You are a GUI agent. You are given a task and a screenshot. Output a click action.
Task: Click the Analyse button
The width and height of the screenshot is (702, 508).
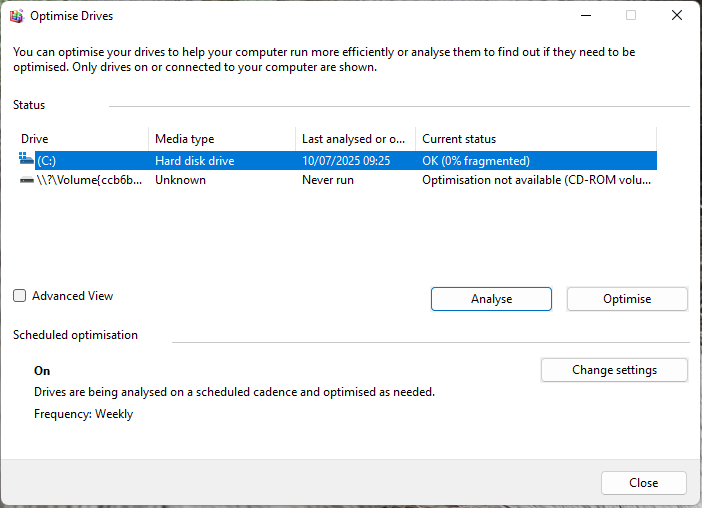[491, 299]
